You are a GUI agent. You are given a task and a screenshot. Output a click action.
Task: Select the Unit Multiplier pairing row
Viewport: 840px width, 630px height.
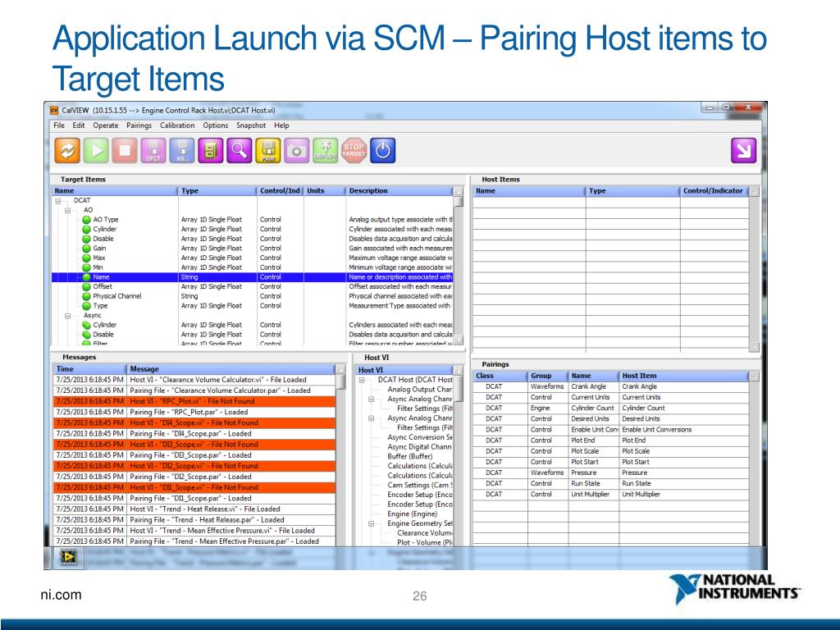610,494
